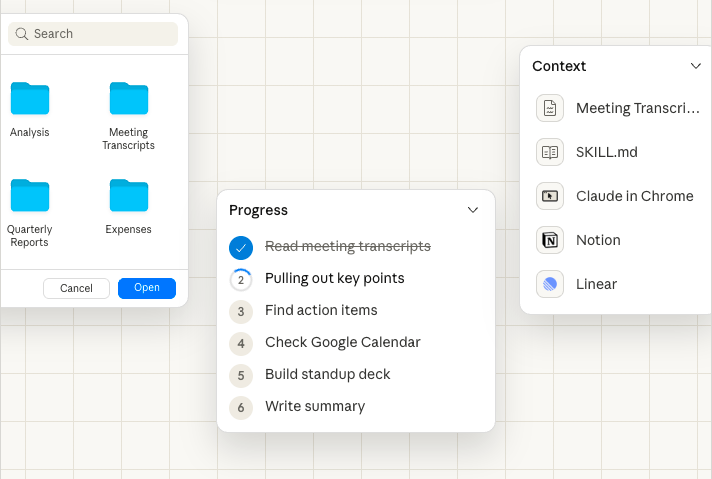This screenshot has width=712, height=479.
Task: Click 'Build standup deck' step text
Action: click(327, 374)
